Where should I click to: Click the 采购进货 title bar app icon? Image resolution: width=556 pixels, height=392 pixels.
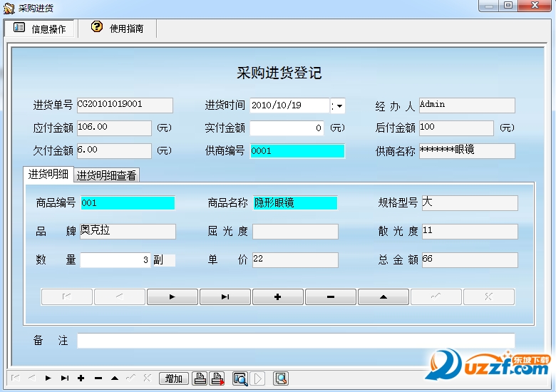[9, 8]
